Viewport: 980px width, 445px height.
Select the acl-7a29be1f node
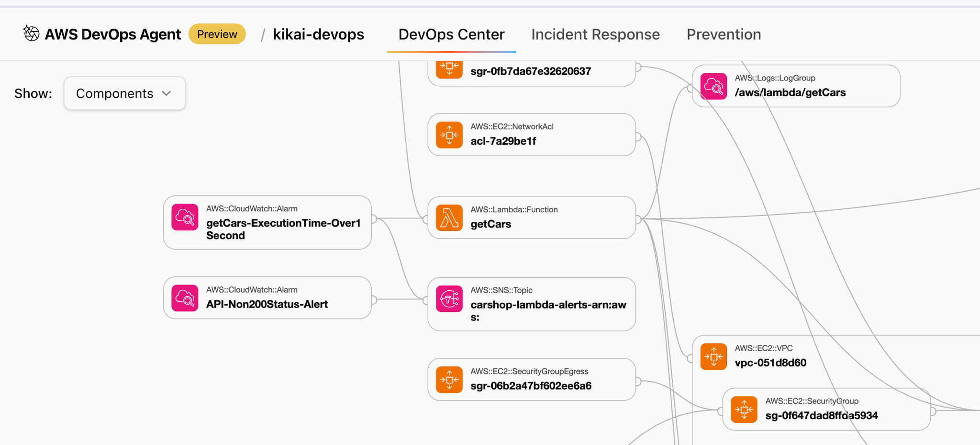click(532, 135)
